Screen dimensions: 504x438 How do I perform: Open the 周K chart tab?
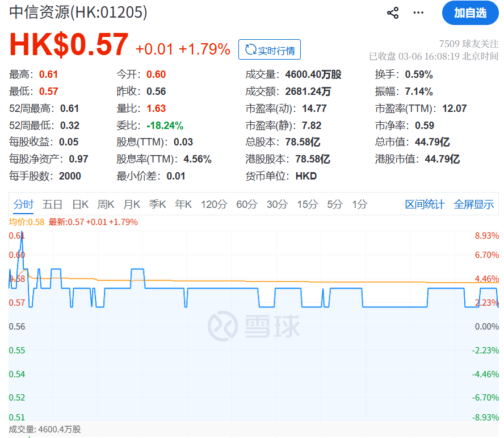106,205
